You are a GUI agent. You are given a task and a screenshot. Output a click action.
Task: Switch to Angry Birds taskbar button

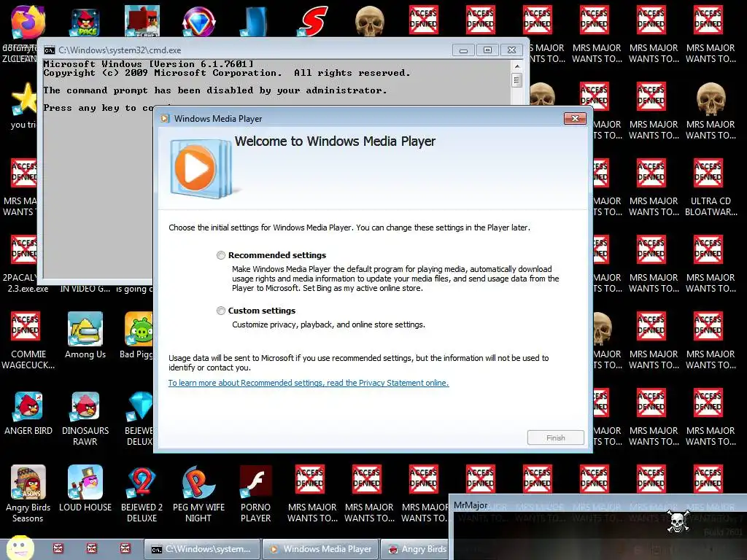coord(415,549)
